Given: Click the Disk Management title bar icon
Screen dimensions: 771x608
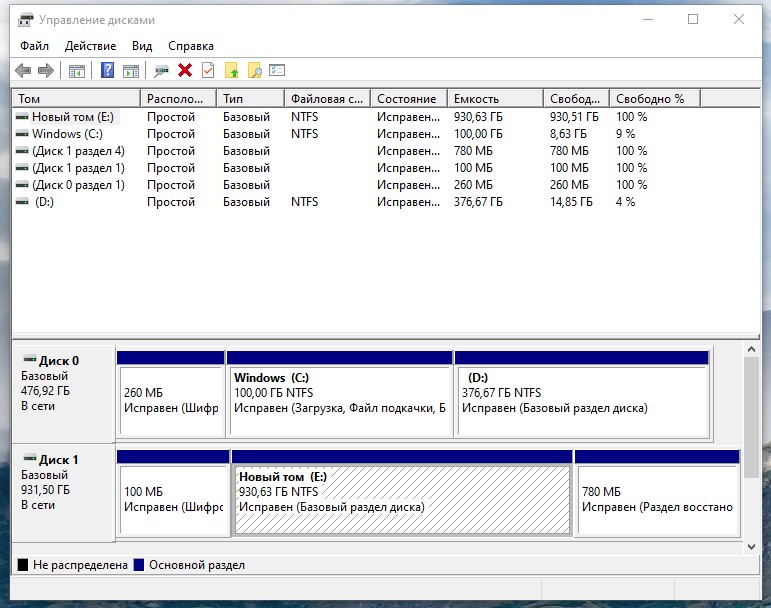Looking at the screenshot, I should click(x=25, y=20).
